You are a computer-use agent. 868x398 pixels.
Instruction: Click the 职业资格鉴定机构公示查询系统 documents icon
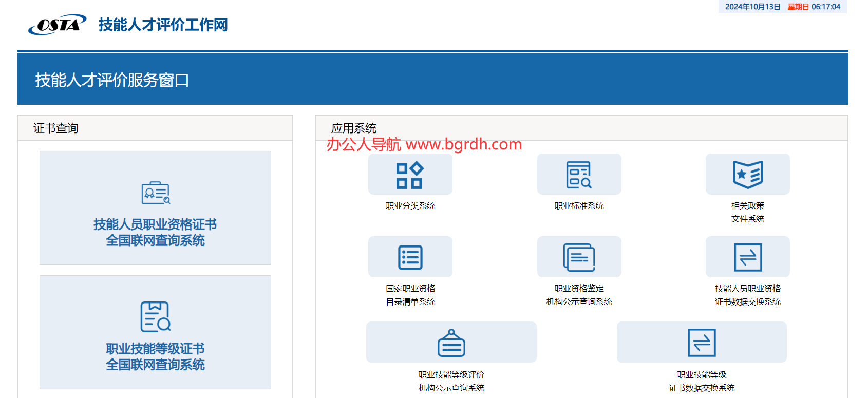coord(579,257)
